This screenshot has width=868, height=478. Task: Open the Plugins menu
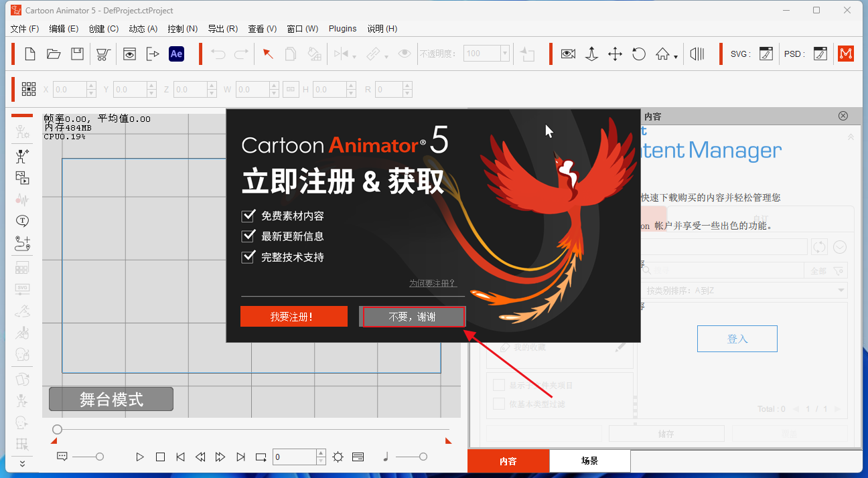coord(343,29)
